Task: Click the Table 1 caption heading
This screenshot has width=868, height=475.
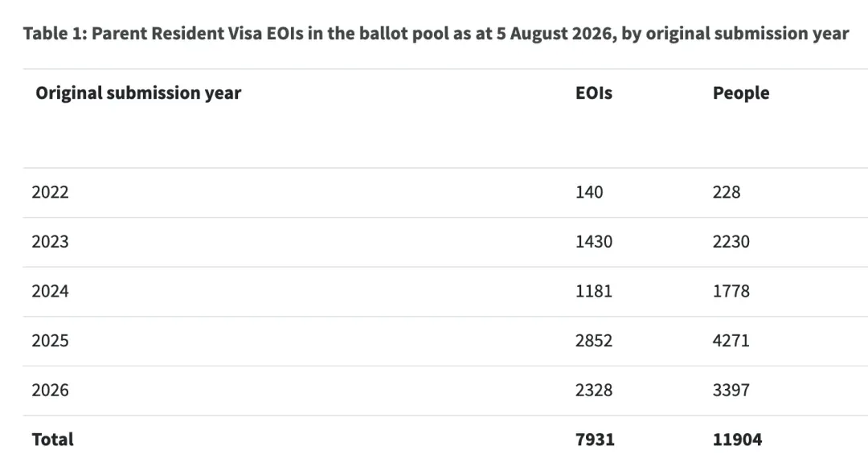Action: click(436, 34)
